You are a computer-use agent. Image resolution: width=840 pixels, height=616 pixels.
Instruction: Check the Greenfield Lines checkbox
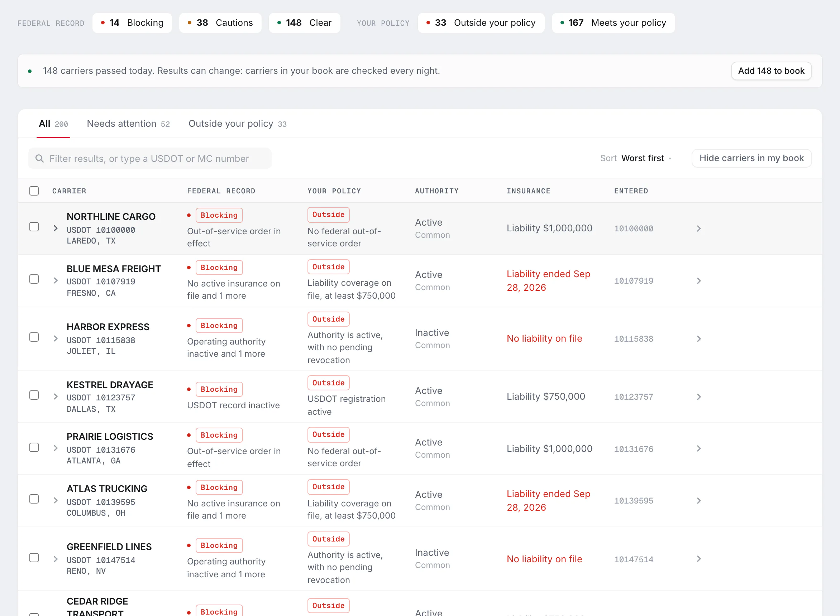(x=34, y=558)
